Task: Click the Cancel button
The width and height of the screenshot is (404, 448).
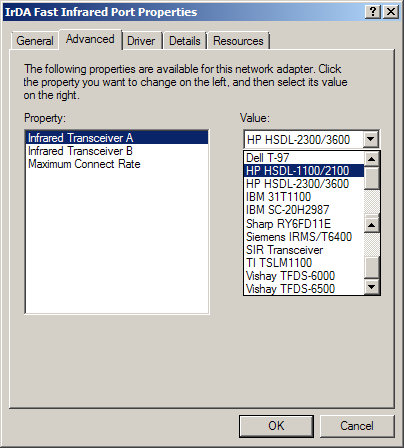Action: 357,426
